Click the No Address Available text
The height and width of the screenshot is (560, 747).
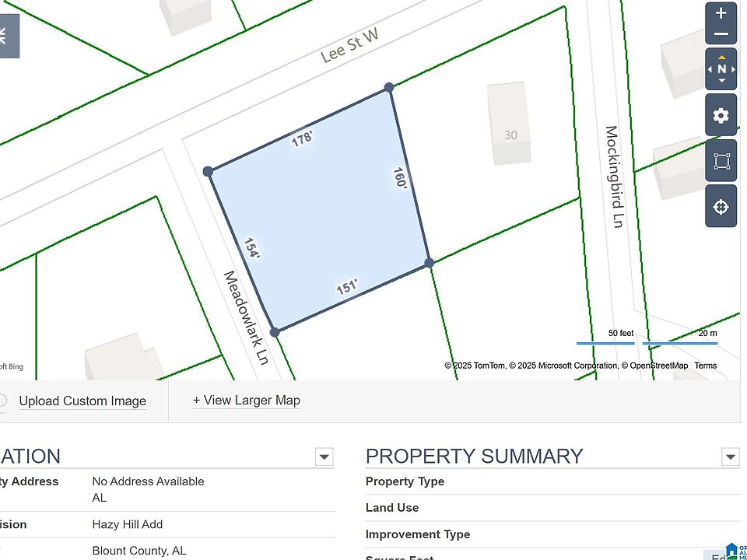(x=148, y=481)
